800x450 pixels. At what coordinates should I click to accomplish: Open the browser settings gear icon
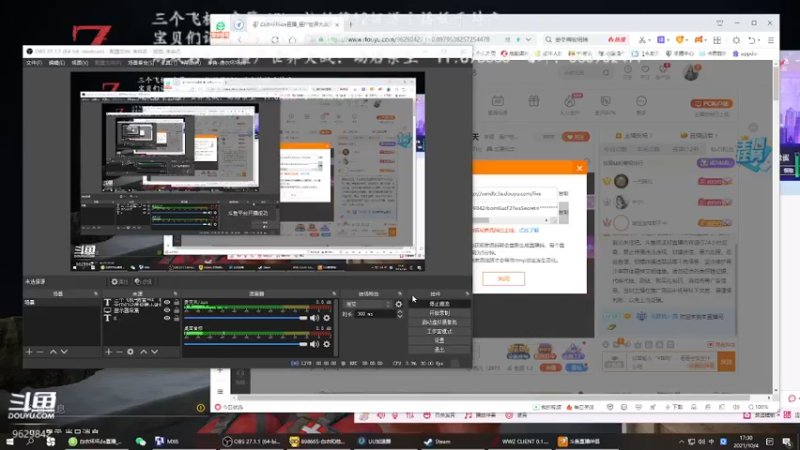coord(736,40)
